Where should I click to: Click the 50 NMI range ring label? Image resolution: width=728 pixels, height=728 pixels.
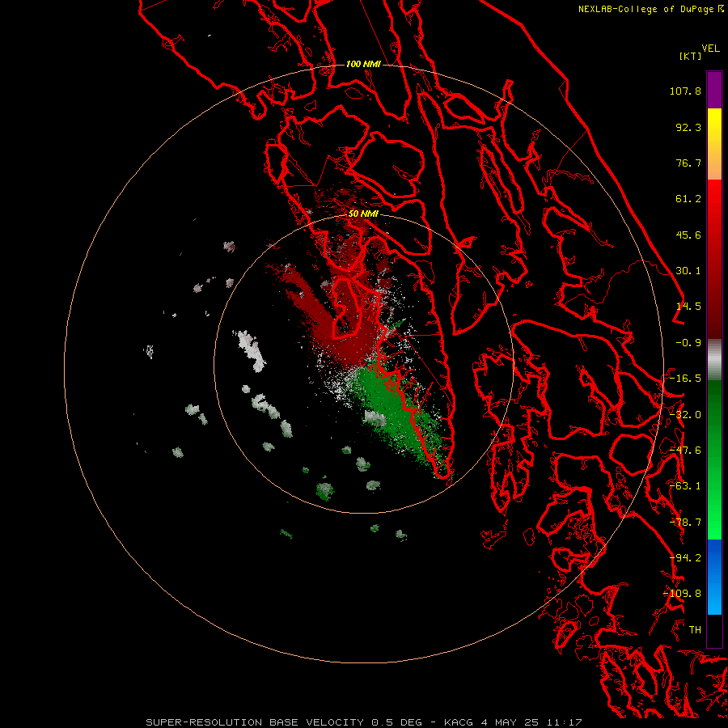tap(363, 214)
